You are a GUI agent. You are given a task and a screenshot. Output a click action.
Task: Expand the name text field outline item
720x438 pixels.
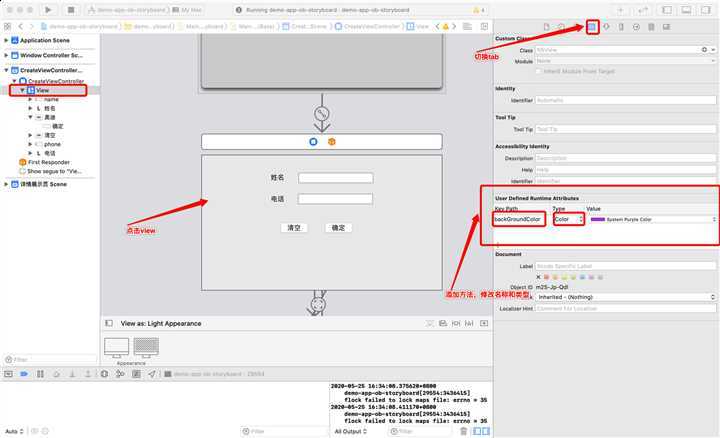click(30, 99)
